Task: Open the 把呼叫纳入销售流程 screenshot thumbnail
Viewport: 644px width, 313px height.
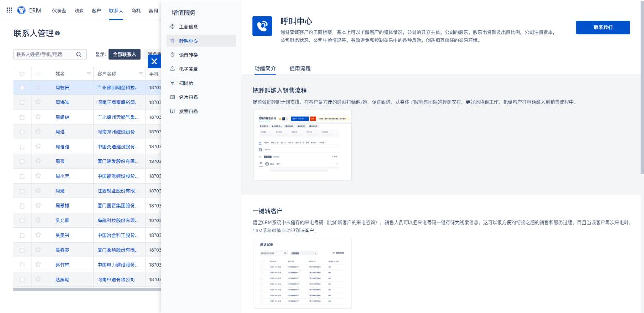Action: coord(303,145)
